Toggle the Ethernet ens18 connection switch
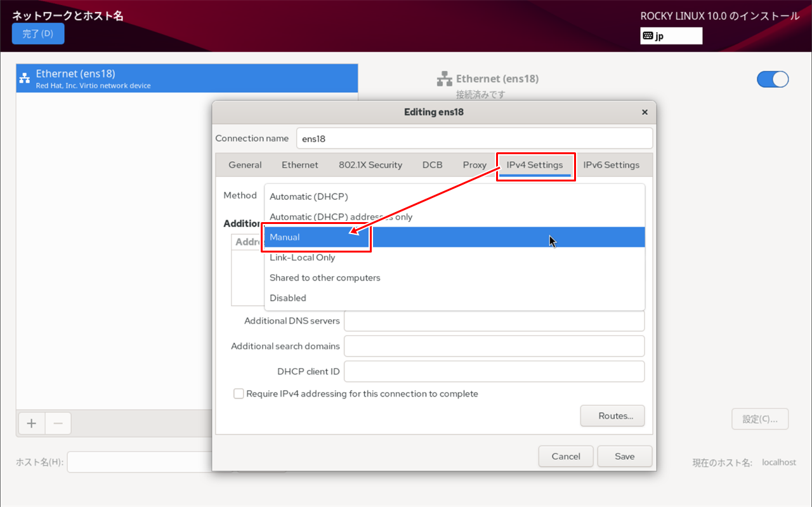The width and height of the screenshot is (812, 507). [x=772, y=79]
